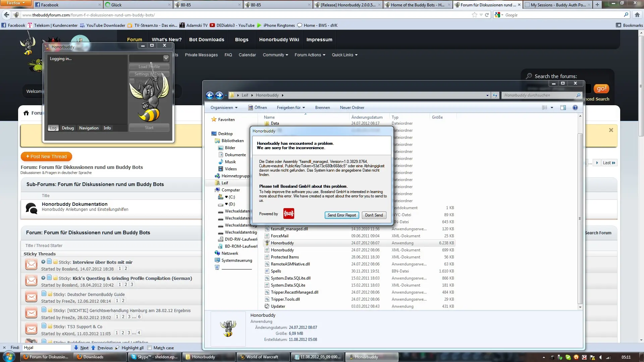Click the Explorer change view icon
The height and width of the screenshot is (362, 644).
click(x=544, y=108)
